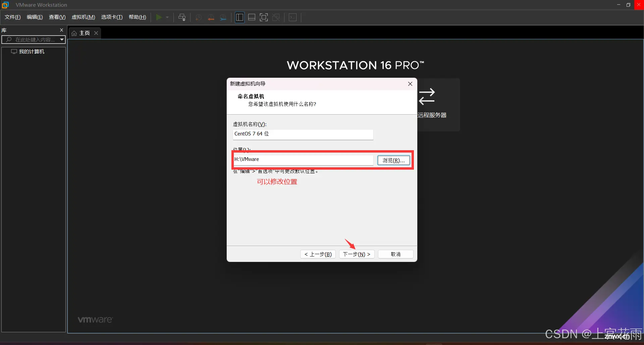Click the search magnifier icon in library
This screenshot has width=644, height=345.
click(9, 40)
